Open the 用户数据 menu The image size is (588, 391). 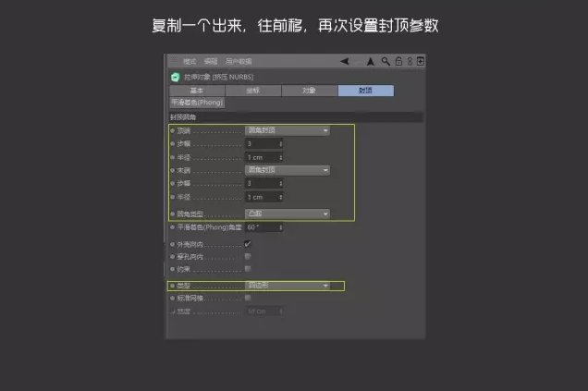coord(239,61)
